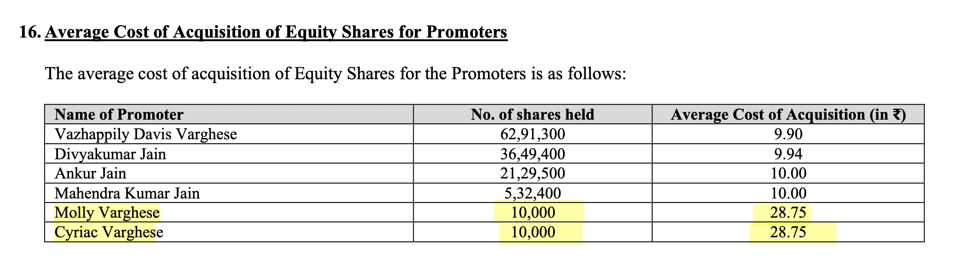Click the section heading Average Cost of Acquisition
This screenshot has height=272, width=980.
coord(276,32)
